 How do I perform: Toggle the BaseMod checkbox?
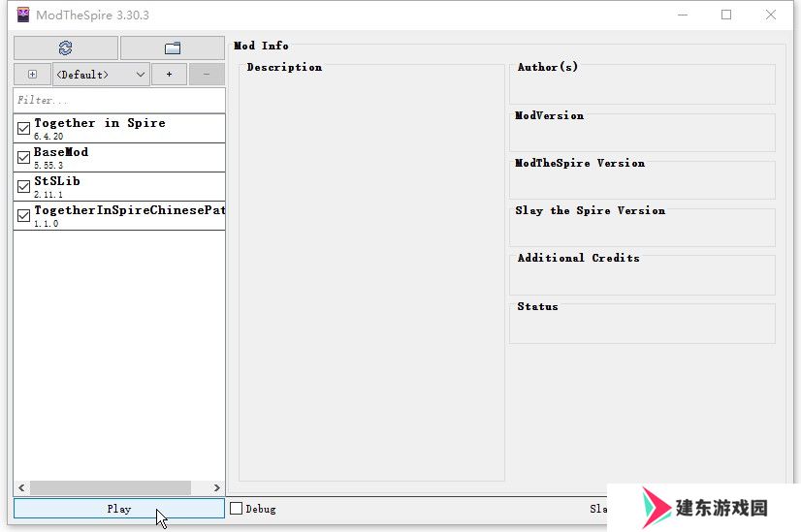(23, 157)
